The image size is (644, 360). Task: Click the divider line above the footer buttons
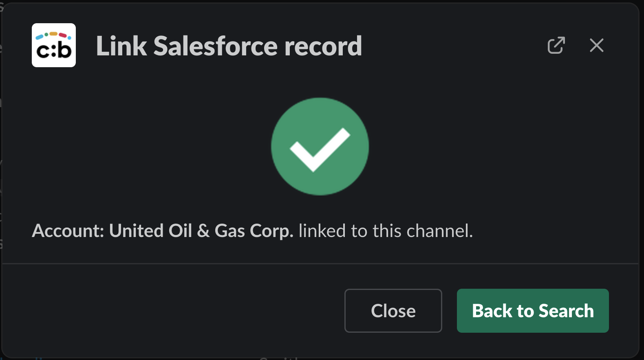320,263
